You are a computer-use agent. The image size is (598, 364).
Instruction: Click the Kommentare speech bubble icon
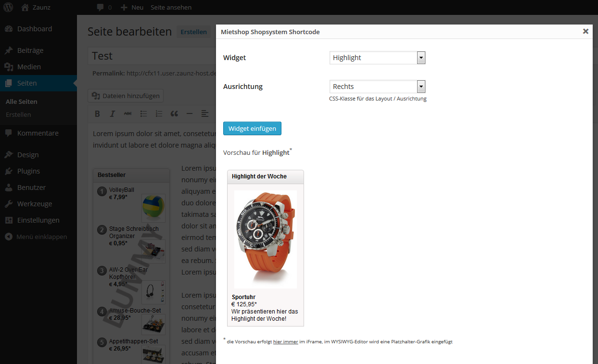click(9, 133)
